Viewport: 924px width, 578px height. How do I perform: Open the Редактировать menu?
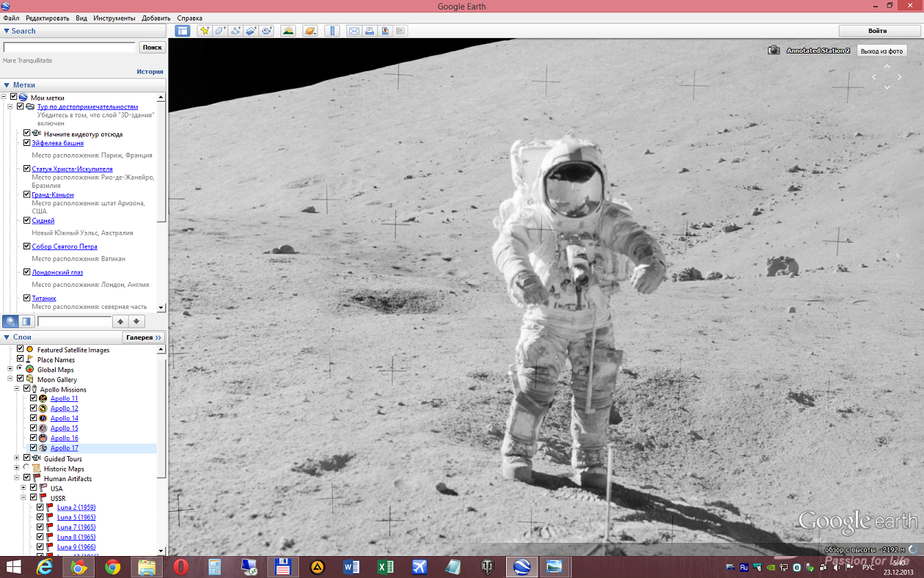click(48, 18)
